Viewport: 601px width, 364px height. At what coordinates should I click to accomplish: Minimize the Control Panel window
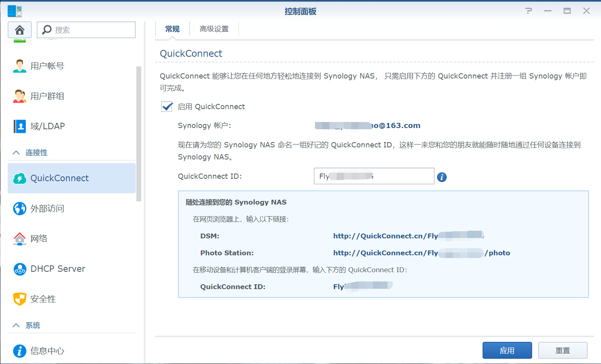click(x=548, y=11)
